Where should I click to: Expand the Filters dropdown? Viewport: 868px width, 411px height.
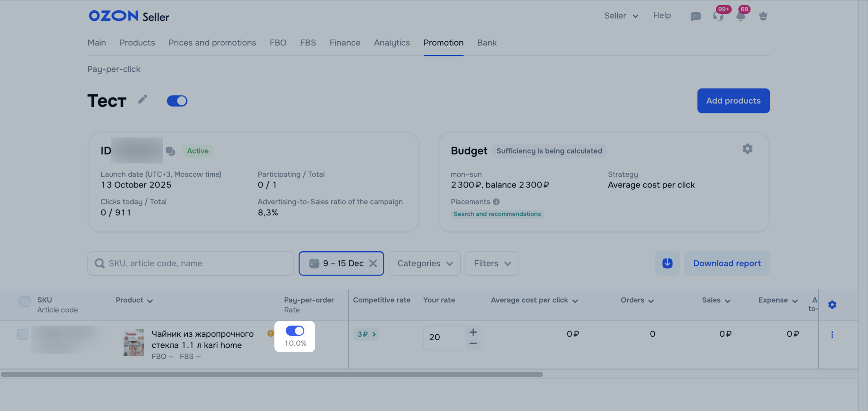491,263
